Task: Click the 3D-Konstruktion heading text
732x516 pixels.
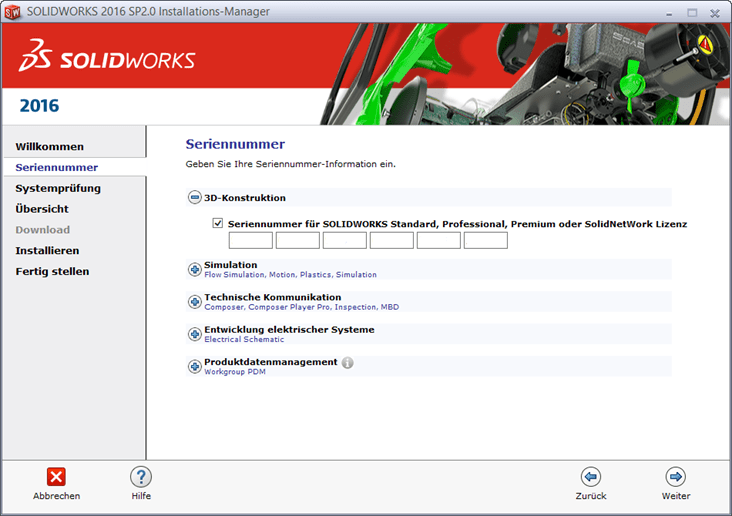Action: click(245, 198)
